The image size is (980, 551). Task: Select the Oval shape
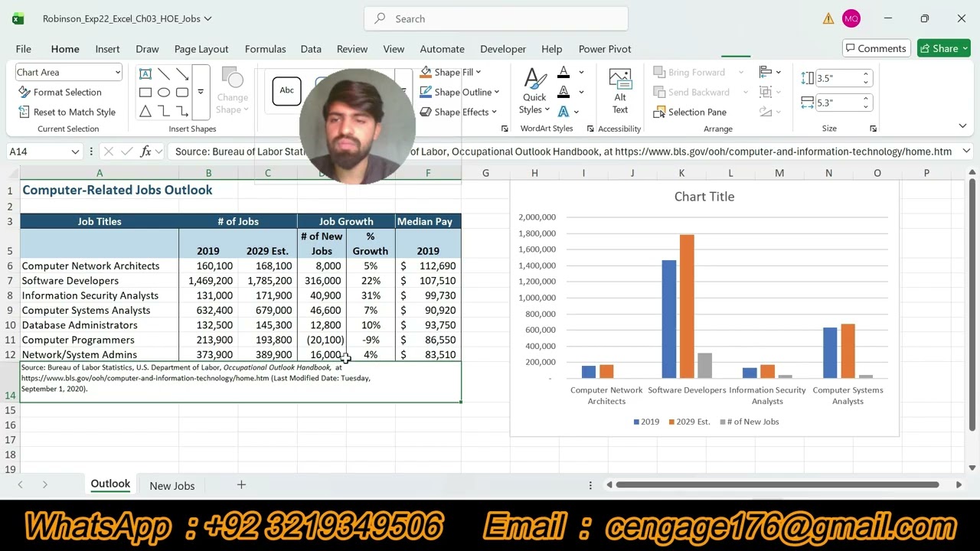pos(163,93)
